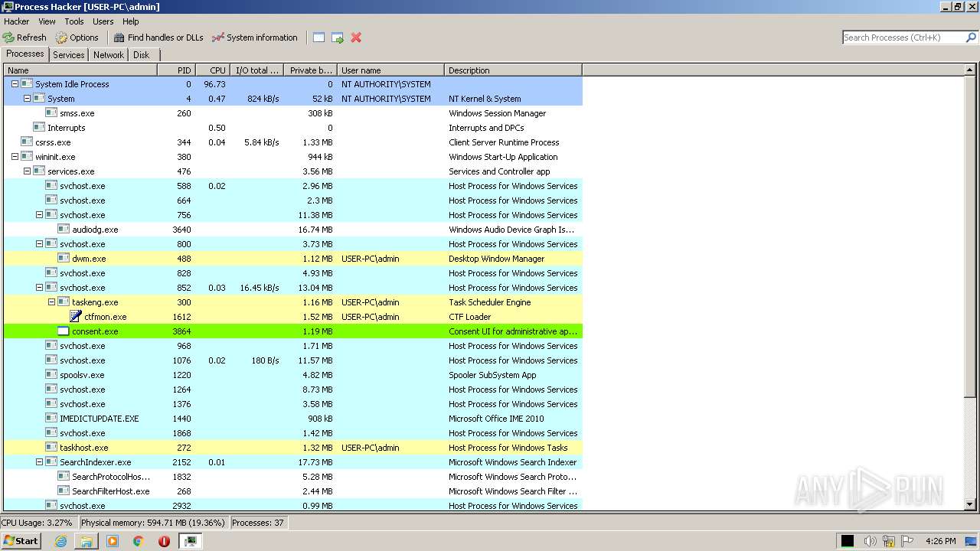This screenshot has height=551, width=980.
Task: Open the View menu
Action: 47,21
